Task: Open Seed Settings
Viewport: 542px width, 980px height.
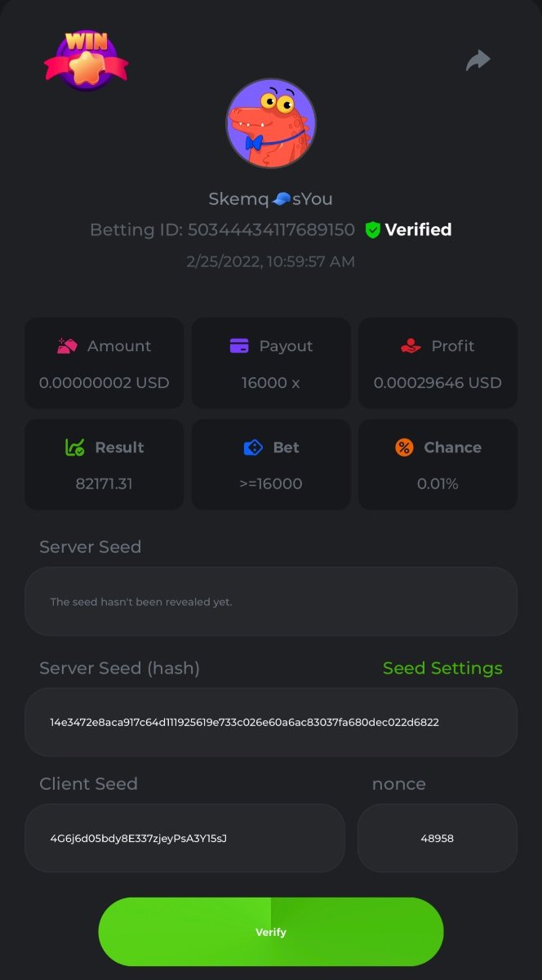Action: 442,668
